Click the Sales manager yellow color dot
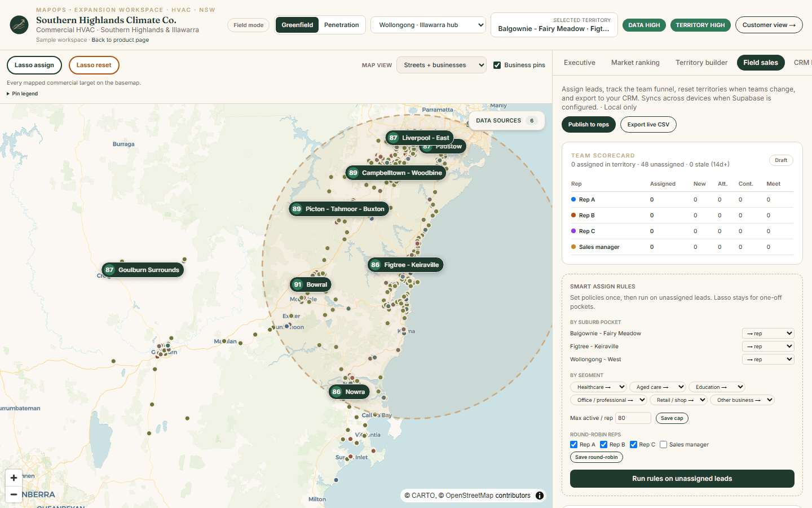 point(573,247)
